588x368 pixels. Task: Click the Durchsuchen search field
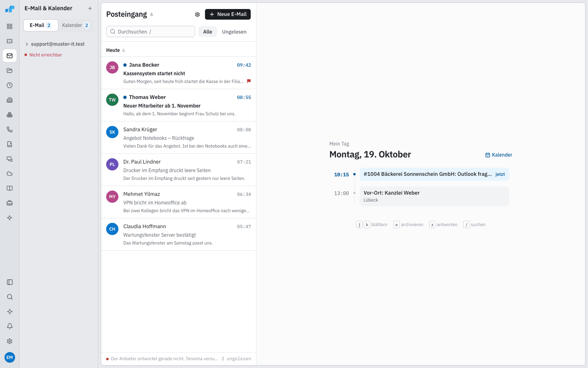click(151, 32)
